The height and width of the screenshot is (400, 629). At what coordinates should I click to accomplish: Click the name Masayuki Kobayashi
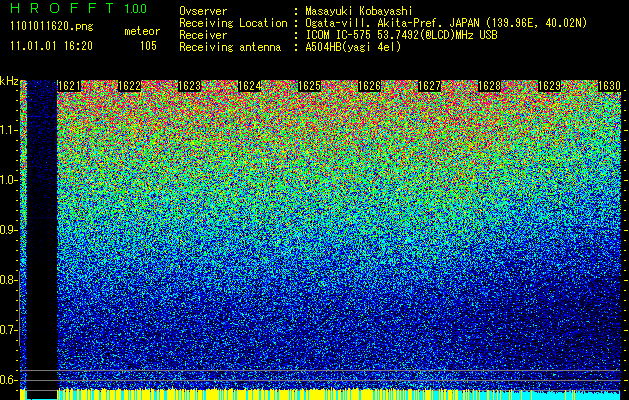(x=359, y=11)
